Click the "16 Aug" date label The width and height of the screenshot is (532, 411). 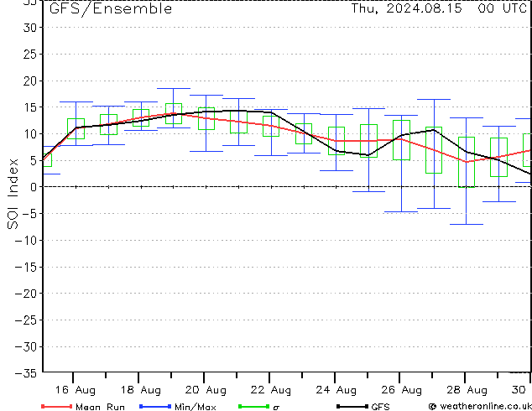tap(75, 390)
